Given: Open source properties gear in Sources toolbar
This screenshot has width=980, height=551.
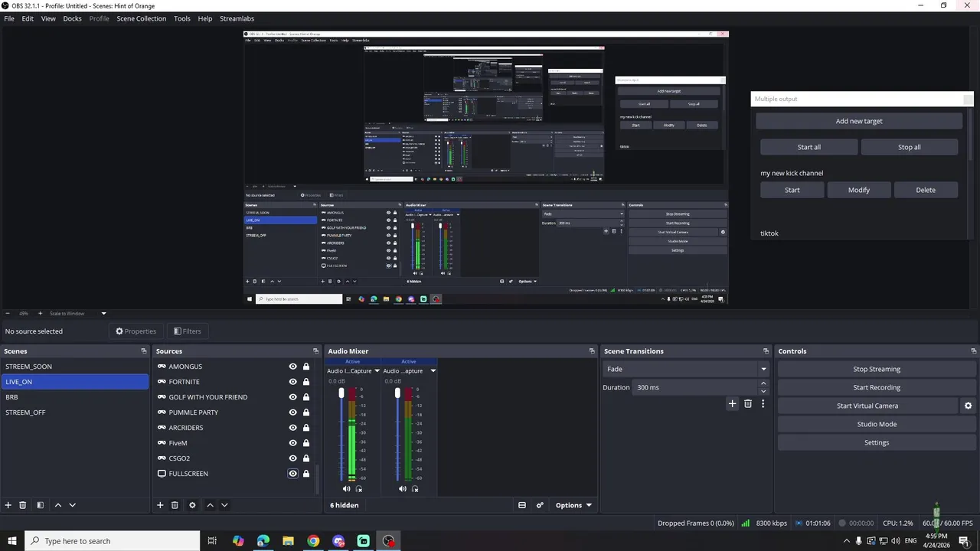Looking at the screenshot, I should click(192, 505).
